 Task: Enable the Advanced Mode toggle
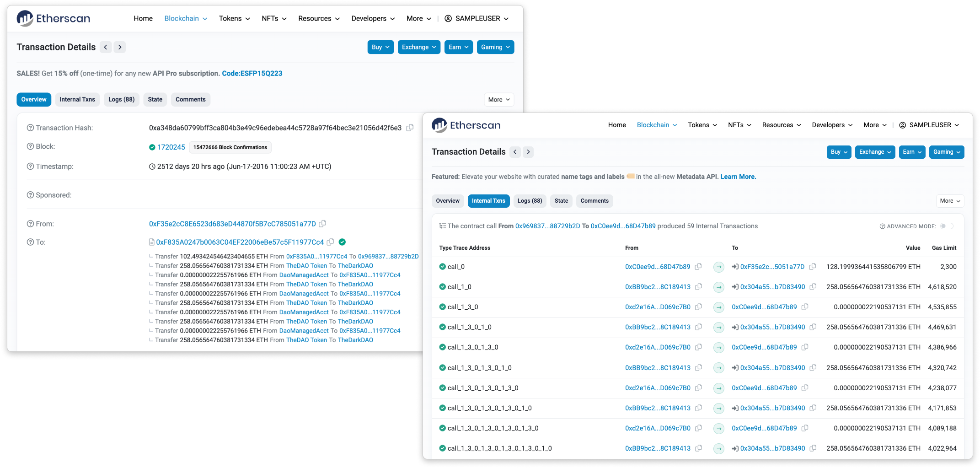coord(946,226)
